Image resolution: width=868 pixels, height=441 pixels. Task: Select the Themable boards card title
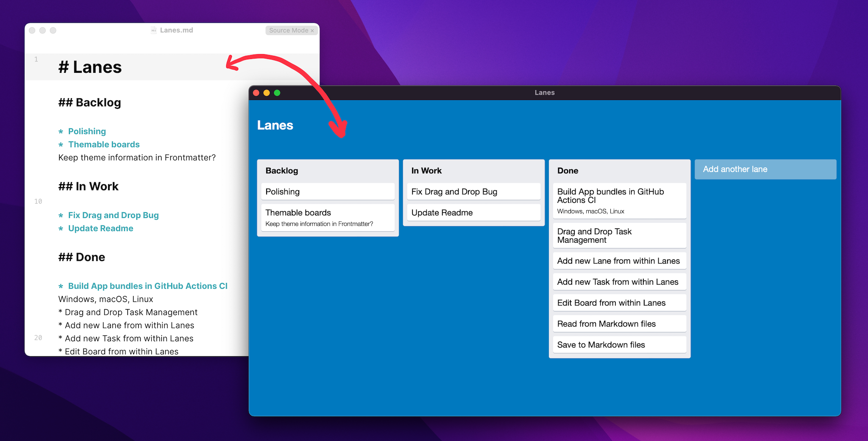298,213
